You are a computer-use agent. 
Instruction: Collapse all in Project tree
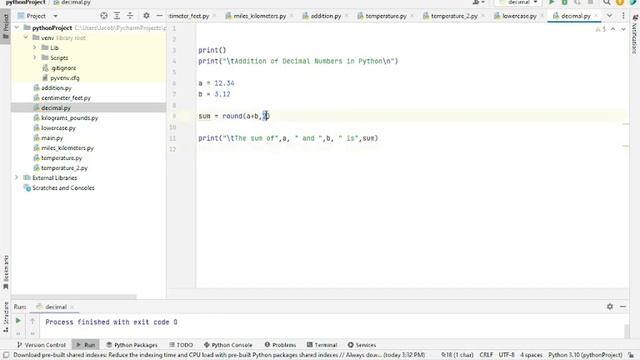click(x=130, y=16)
